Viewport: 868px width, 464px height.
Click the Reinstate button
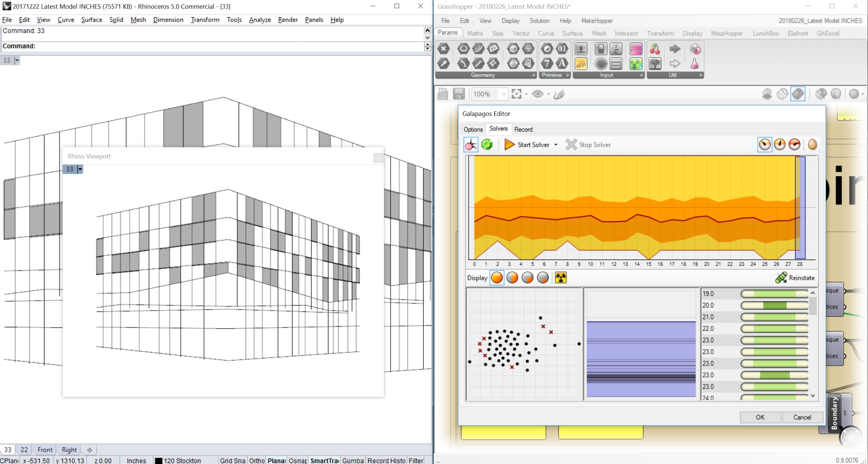click(x=795, y=278)
